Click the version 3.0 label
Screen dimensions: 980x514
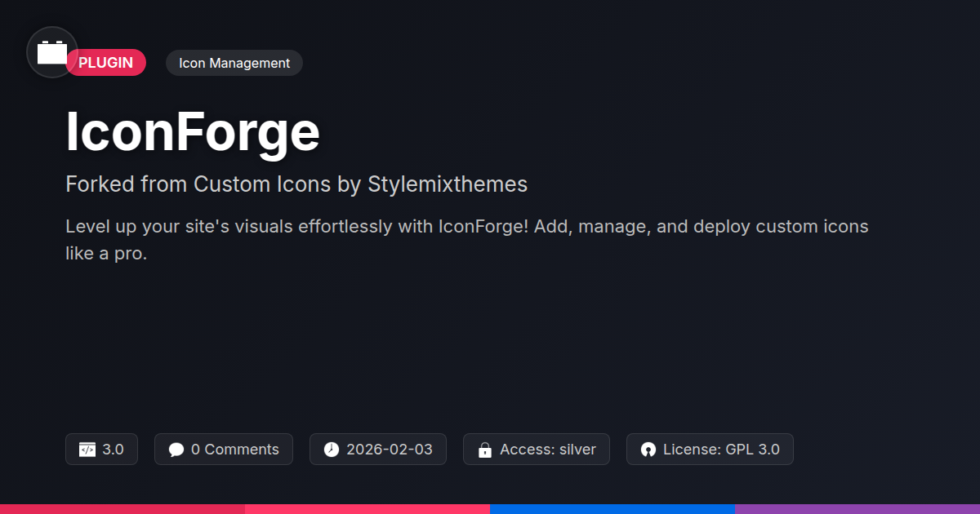(x=114, y=450)
